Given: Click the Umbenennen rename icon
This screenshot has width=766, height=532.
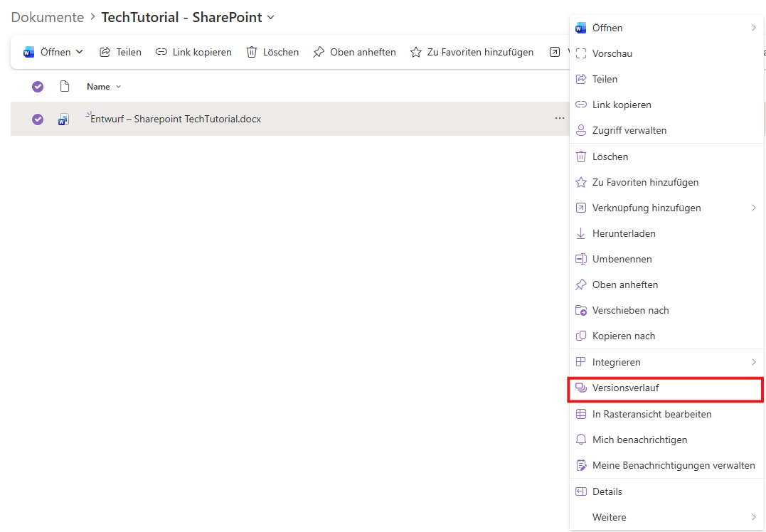Looking at the screenshot, I should point(581,259).
